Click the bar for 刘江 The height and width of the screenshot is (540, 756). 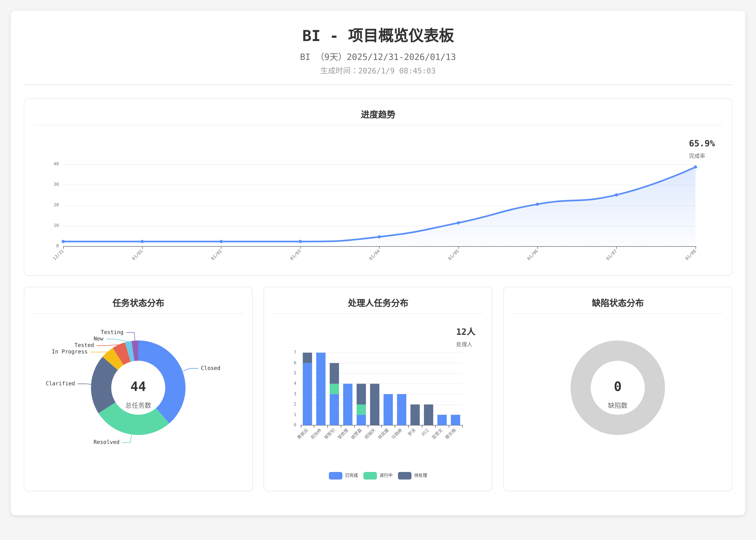tap(428, 415)
